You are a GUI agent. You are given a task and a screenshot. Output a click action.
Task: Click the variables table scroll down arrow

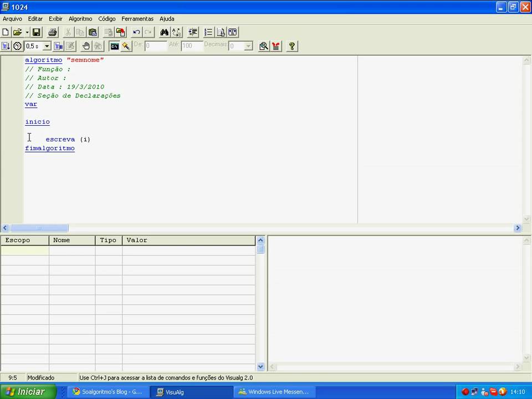point(260,366)
